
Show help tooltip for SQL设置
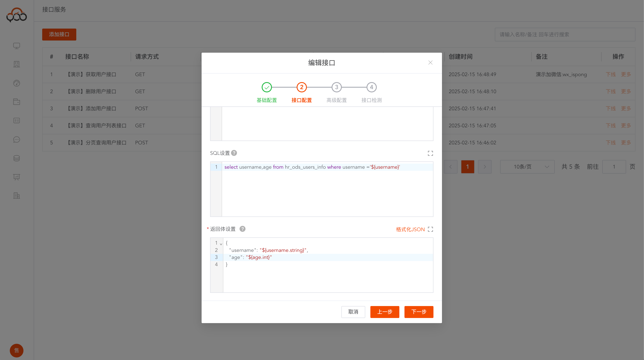[x=234, y=153]
